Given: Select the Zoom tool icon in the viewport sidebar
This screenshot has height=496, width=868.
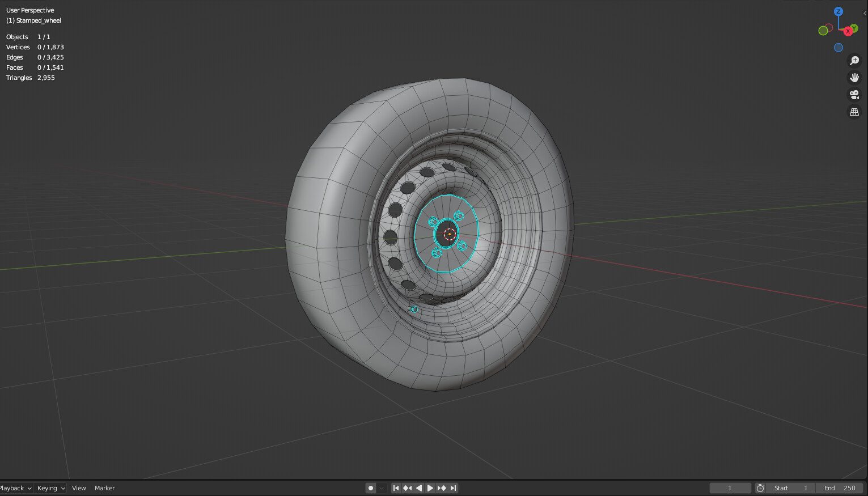Looking at the screenshot, I should [x=854, y=61].
